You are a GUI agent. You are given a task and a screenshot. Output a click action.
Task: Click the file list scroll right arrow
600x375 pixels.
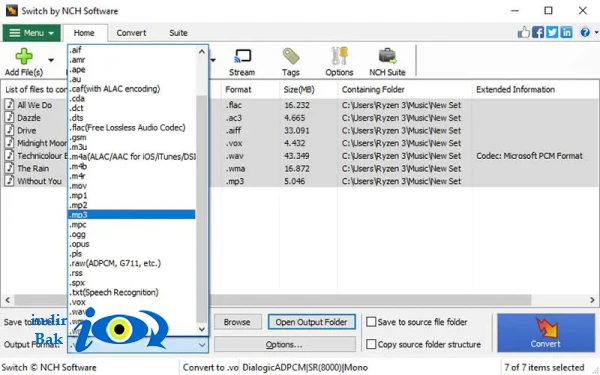[592, 300]
